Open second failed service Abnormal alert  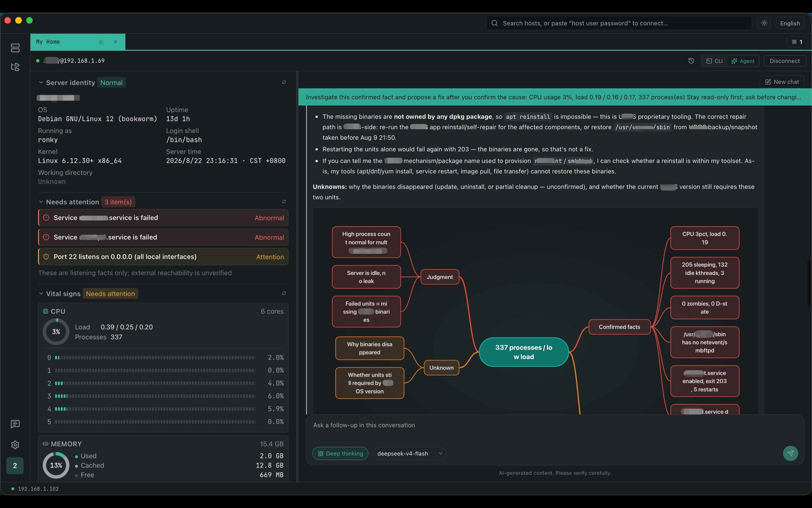click(163, 237)
